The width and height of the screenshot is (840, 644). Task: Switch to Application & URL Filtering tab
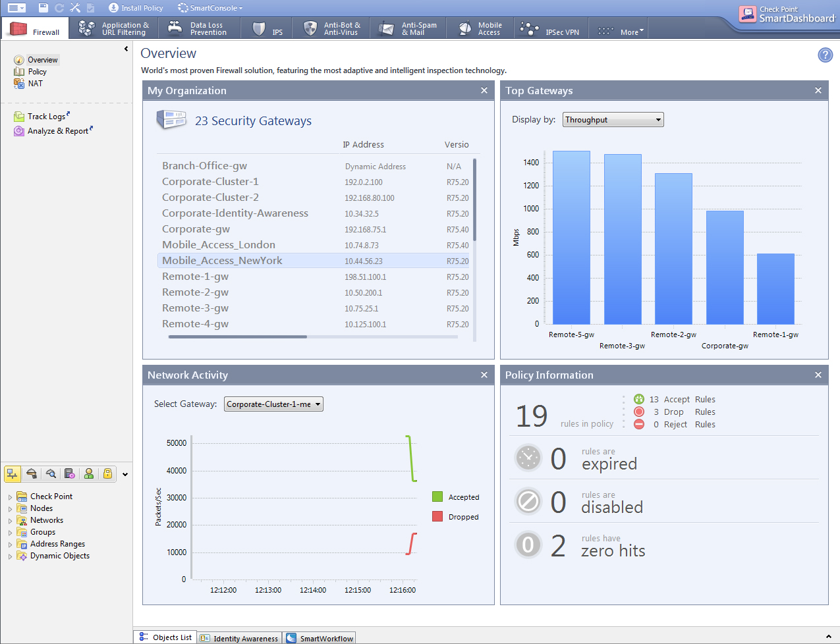(114, 28)
